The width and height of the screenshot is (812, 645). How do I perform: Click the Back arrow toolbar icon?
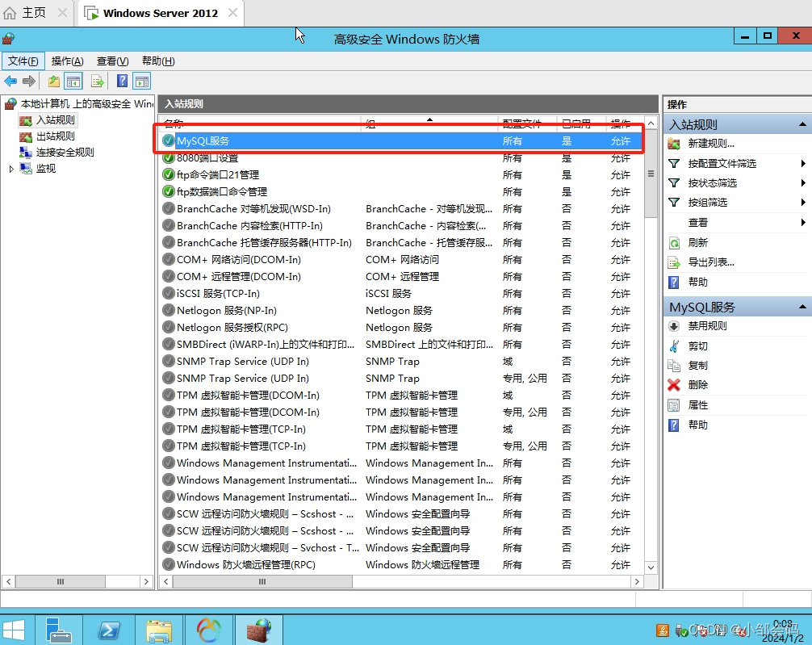click(10, 81)
